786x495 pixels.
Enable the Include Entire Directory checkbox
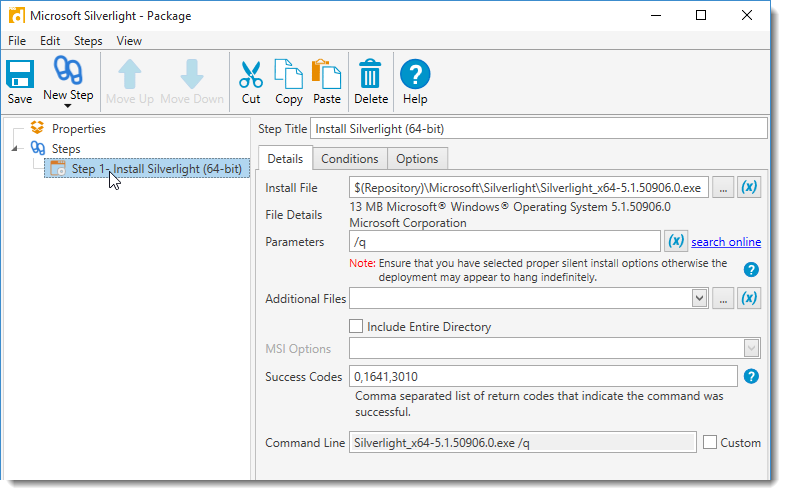coord(356,326)
